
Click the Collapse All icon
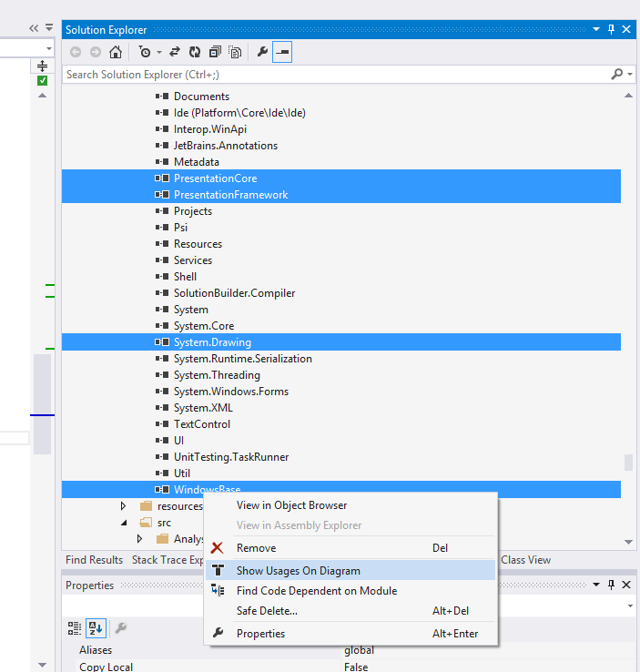pos(215,52)
